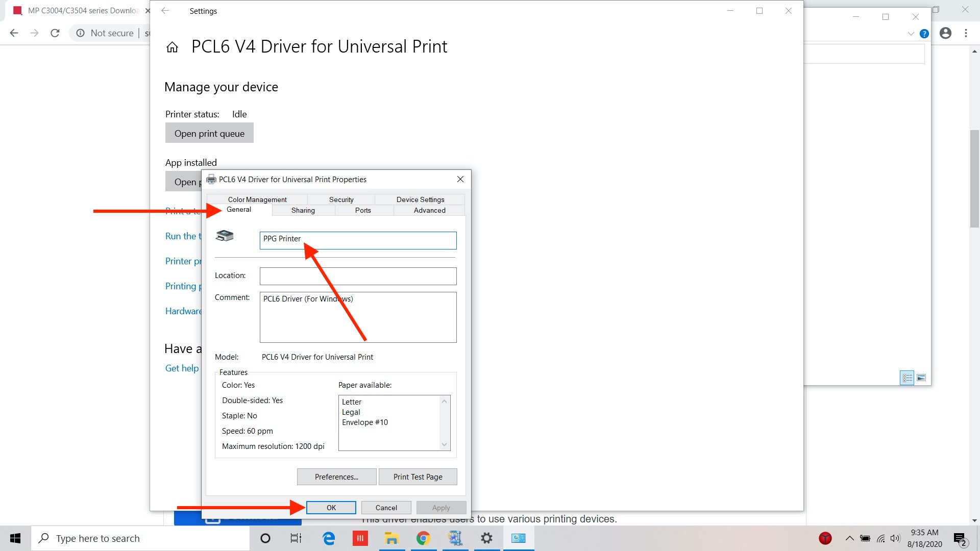Viewport: 980px width, 551px height.
Task: Click the Settings back arrow
Action: tap(165, 11)
